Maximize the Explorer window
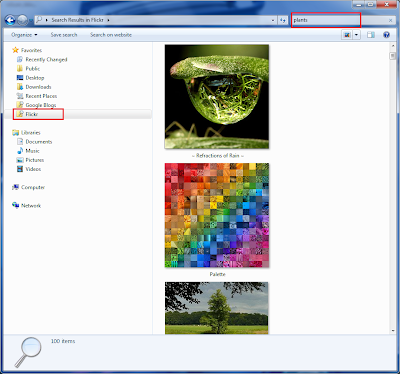Screen dimensions: 400x374 point(370,4)
